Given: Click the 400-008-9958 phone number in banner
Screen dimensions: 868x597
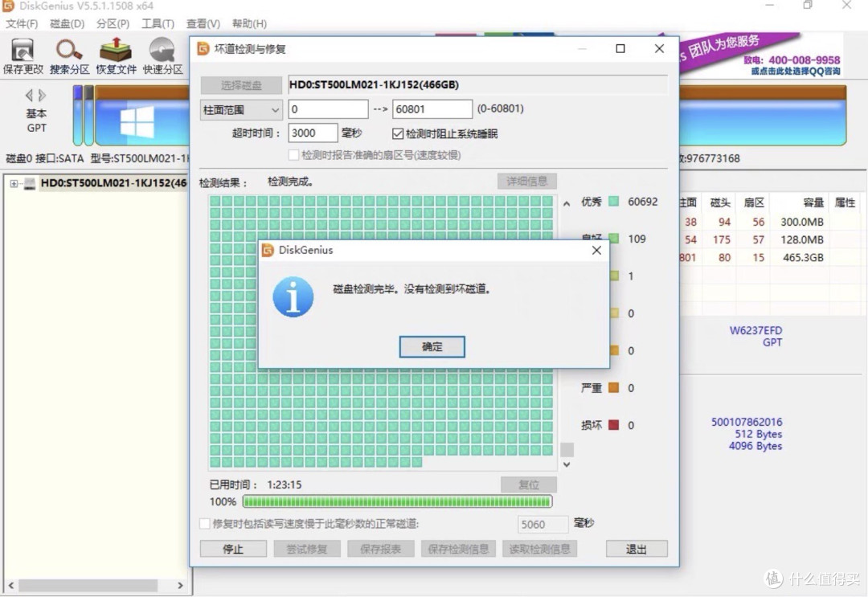Looking at the screenshot, I should (805, 59).
